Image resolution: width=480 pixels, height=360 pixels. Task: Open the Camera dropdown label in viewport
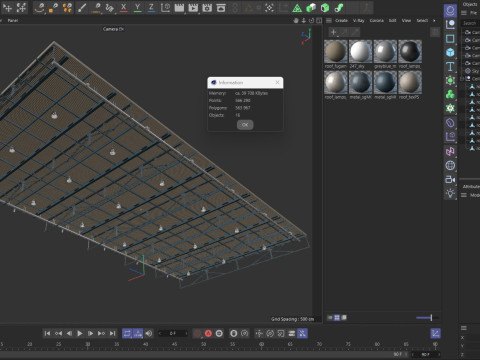[x=113, y=29]
